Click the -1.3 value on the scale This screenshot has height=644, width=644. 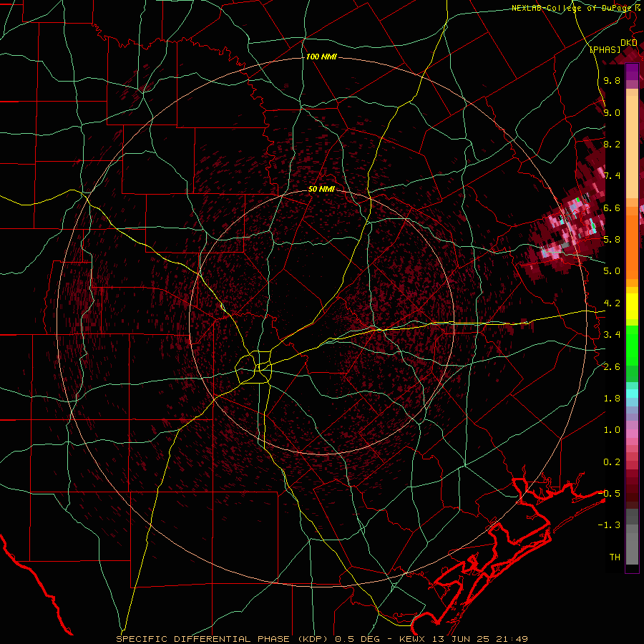click(609, 525)
